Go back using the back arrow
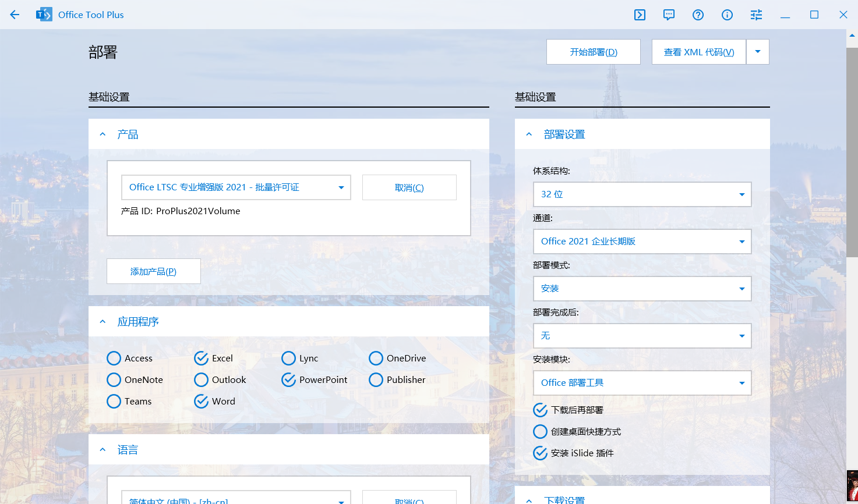The width and height of the screenshot is (858, 504). pos(15,15)
